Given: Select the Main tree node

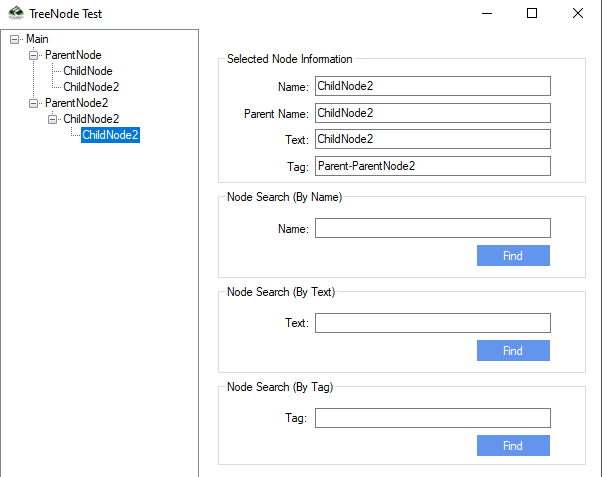Looking at the screenshot, I should (37, 39).
